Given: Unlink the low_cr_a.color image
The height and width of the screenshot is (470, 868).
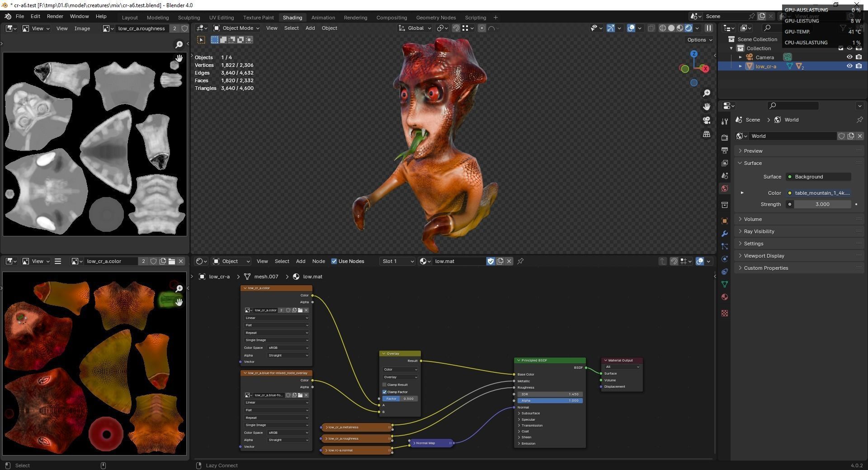Looking at the screenshot, I should click(x=181, y=261).
